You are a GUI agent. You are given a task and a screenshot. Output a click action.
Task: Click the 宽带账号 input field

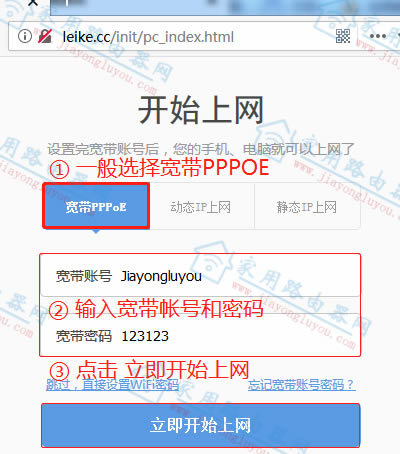[200, 276]
